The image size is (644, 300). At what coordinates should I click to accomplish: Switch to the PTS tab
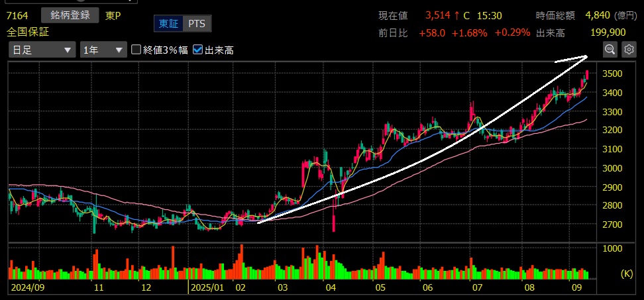pos(196,24)
